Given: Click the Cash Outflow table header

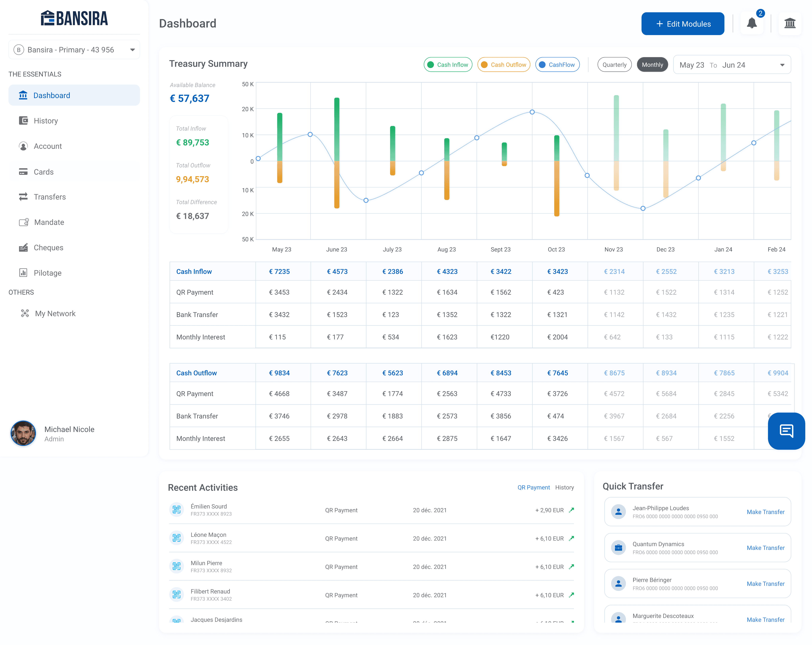Looking at the screenshot, I should pyautogui.click(x=196, y=372).
